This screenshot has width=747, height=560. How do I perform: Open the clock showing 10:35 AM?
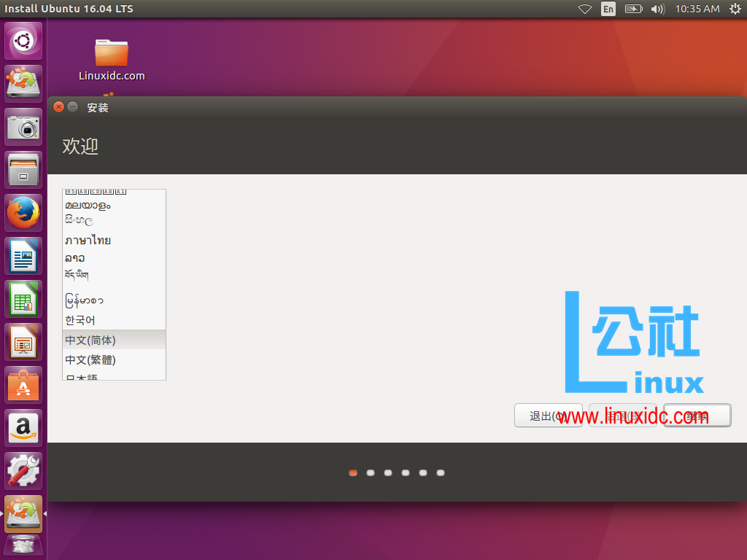point(697,9)
